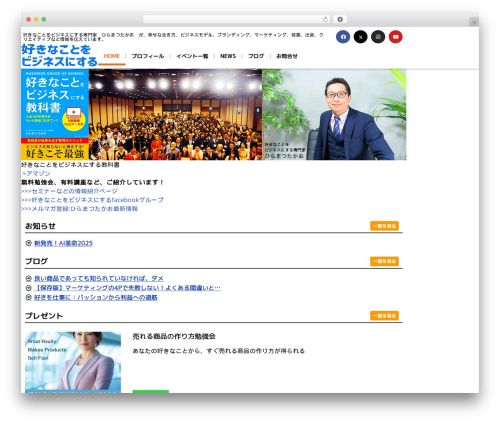The height and width of the screenshot is (423, 500).
Task: Click the browser address bar
Action: (x=237, y=19)
